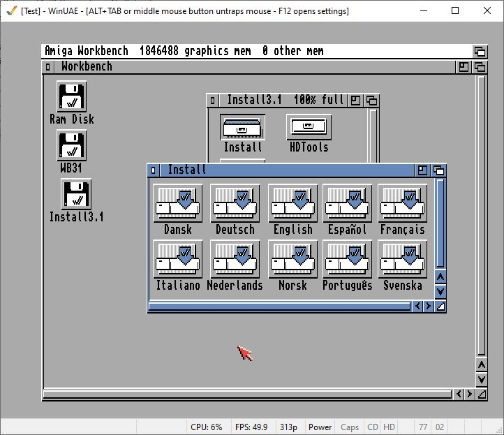Click the Install window scroll left arrow
The width and height of the screenshot is (504, 435).
(417, 306)
